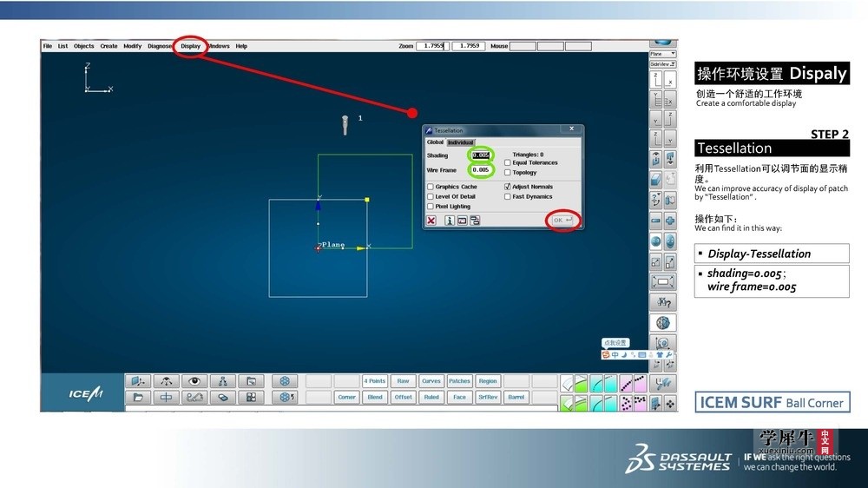Click 中 in the IME toolbar
This screenshot has height=488, width=868.
615,354
